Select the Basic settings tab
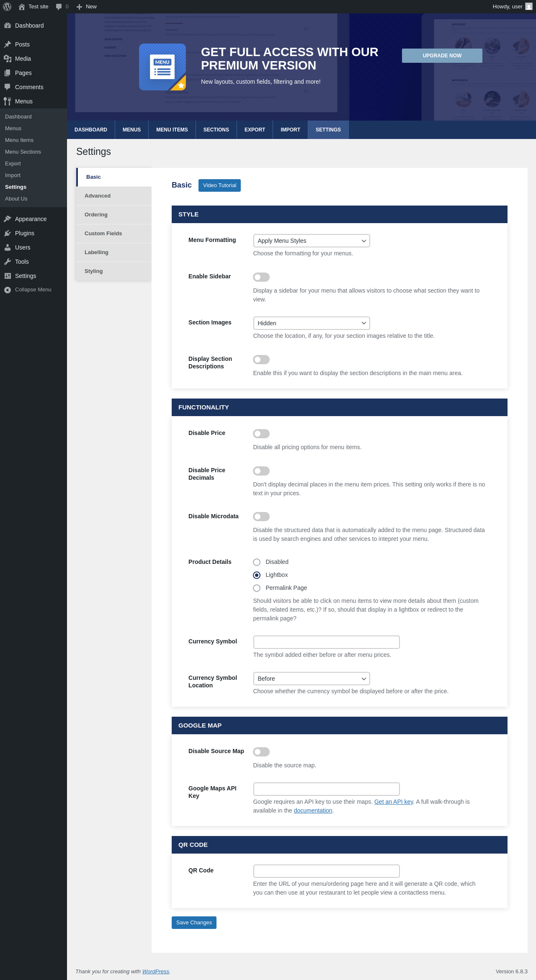This screenshot has width=536, height=980. coord(114,177)
